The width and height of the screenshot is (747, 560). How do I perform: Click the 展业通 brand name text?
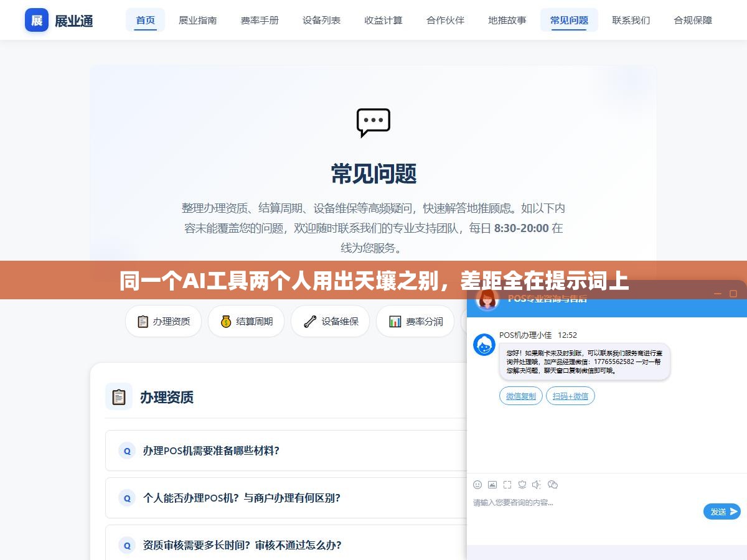coord(74,21)
